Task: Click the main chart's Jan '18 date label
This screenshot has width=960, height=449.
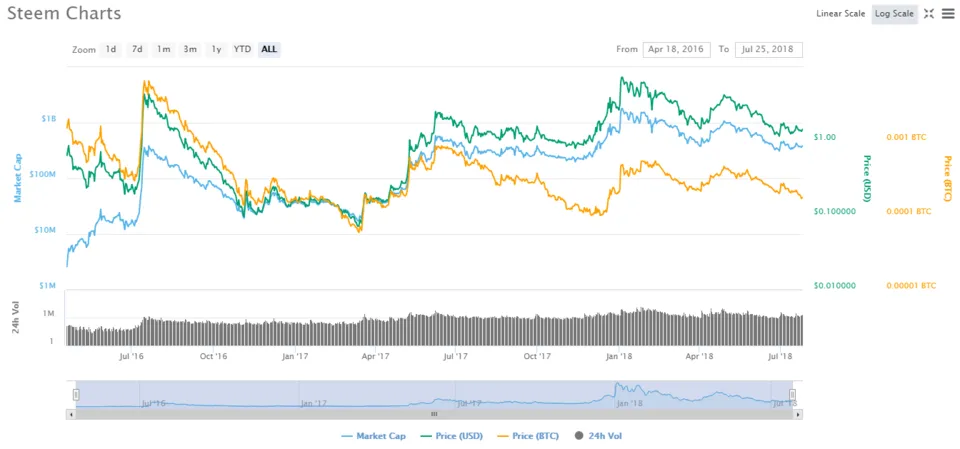Action: [618, 355]
